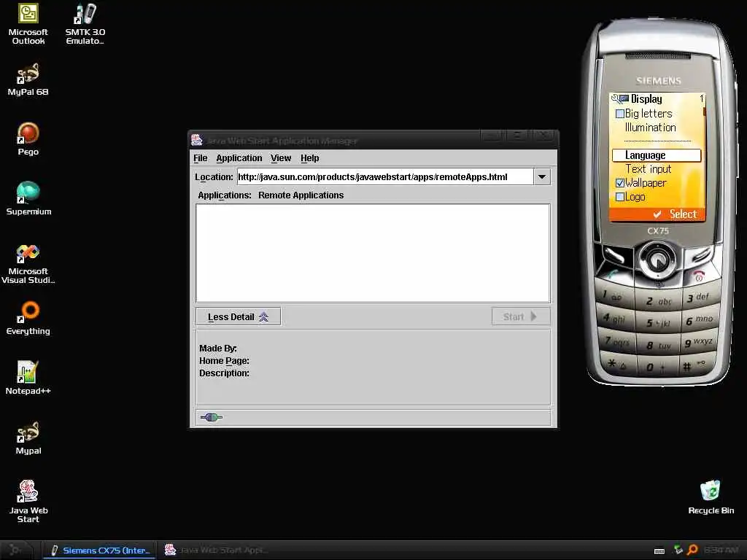
Task: Open Microsoft Outlook desktop icon
Action: [x=28, y=24]
